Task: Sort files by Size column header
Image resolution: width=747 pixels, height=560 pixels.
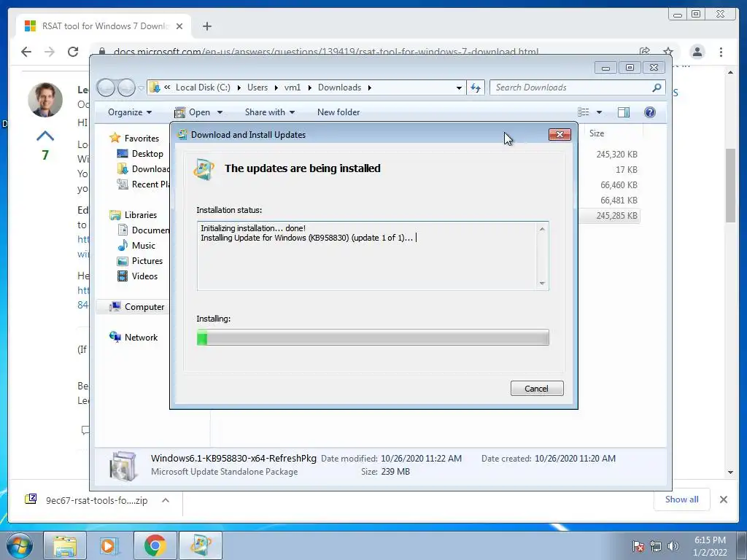Action: click(x=597, y=133)
